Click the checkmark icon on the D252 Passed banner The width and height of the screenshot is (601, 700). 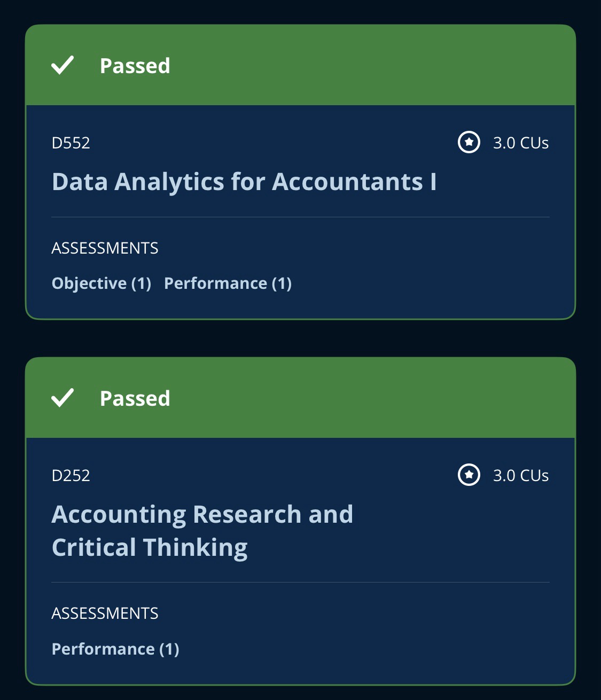pos(63,398)
